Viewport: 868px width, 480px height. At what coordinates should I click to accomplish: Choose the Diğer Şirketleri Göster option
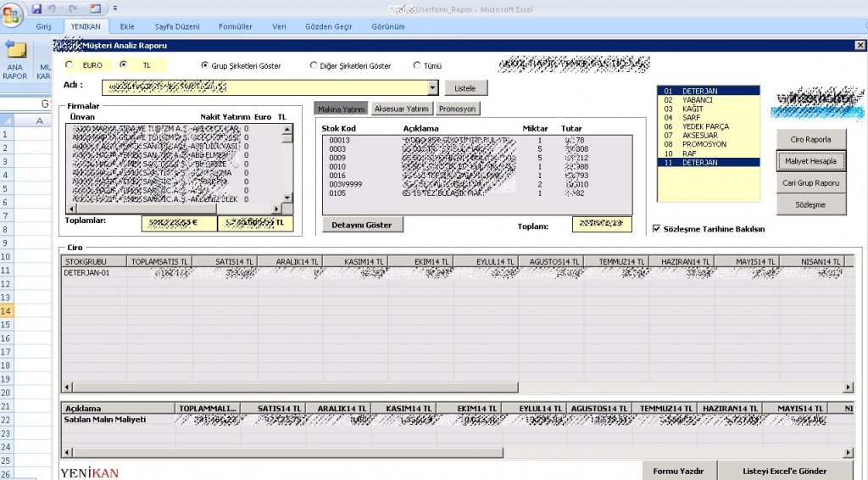coord(314,65)
